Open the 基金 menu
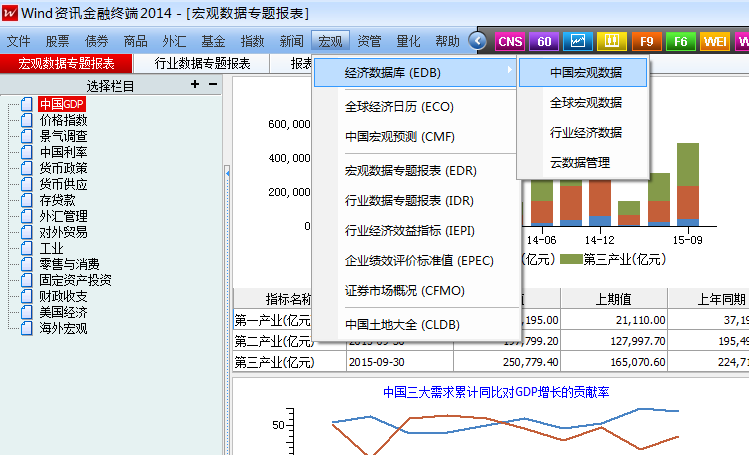 [x=213, y=41]
